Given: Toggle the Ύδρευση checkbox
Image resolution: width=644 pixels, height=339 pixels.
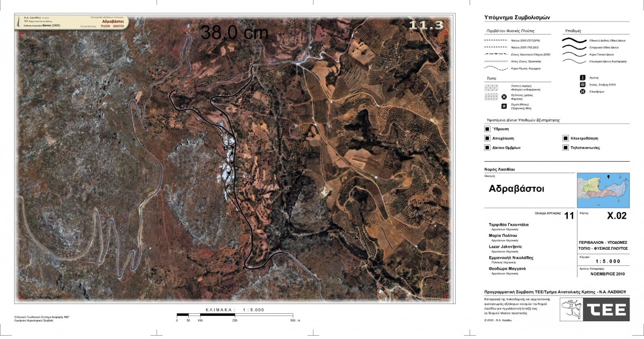Looking at the screenshot, I should tap(487, 129).
